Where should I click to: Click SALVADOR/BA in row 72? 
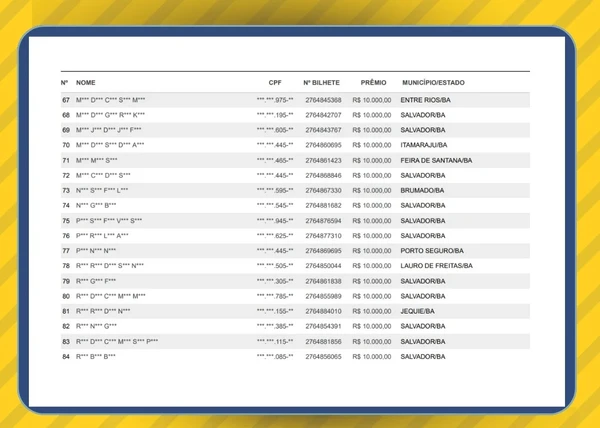coord(423,176)
